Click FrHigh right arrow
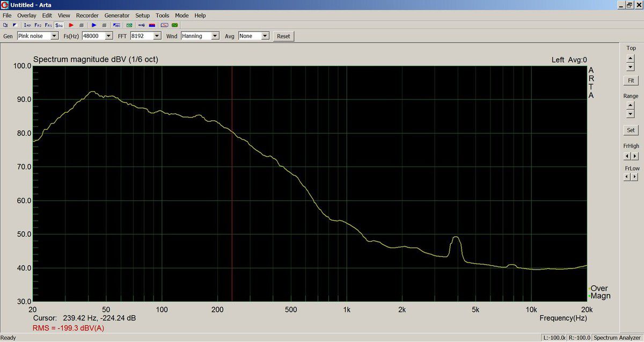The image size is (644, 342). (634, 156)
